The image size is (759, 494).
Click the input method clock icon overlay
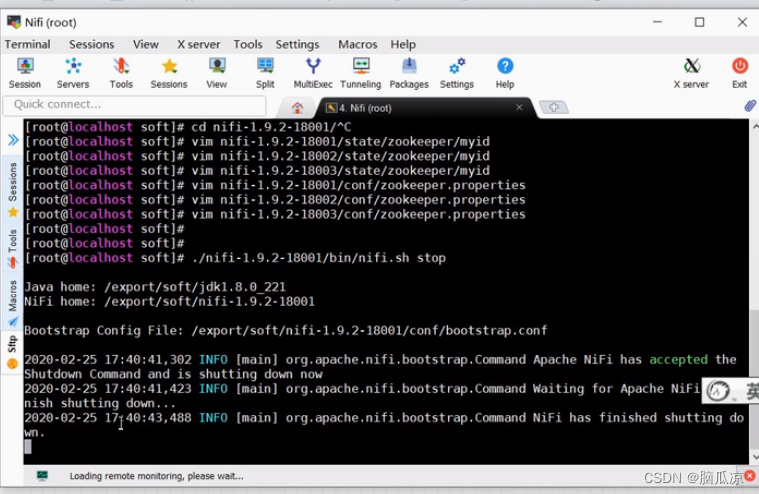point(717,391)
